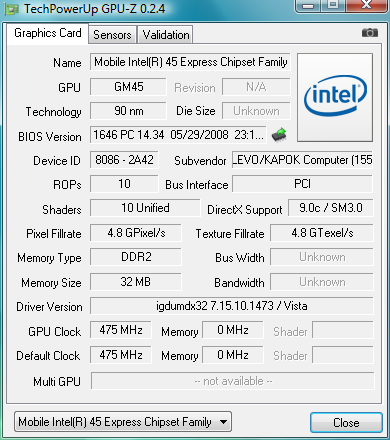Open the Validation tab
390x440 pixels.
[166, 35]
